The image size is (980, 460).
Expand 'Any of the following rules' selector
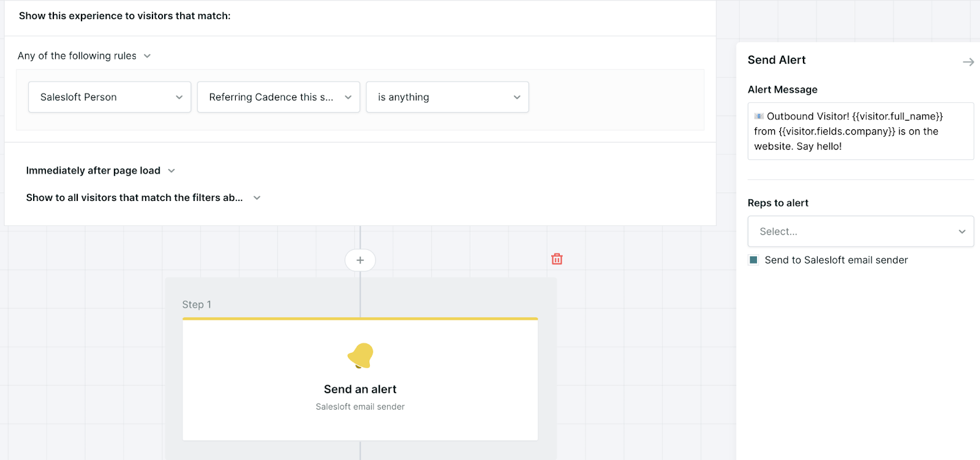click(85, 56)
